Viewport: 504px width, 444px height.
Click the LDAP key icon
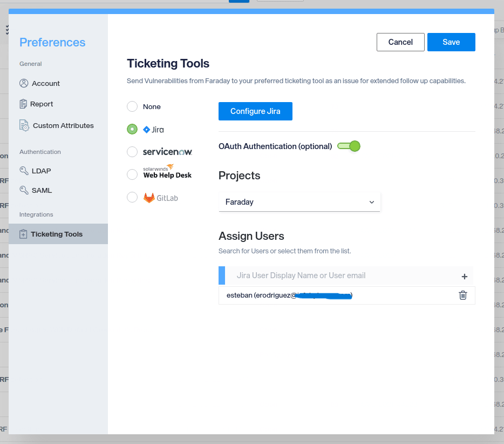[24, 171]
